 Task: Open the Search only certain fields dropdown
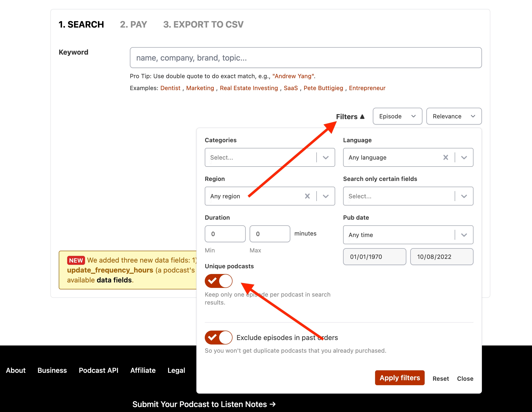click(464, 196)
